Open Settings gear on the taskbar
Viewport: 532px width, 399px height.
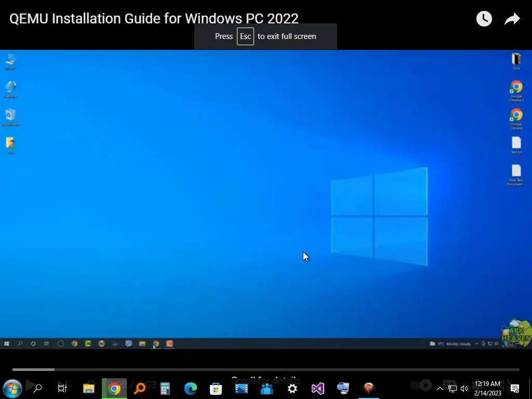[x=292, y=389]
